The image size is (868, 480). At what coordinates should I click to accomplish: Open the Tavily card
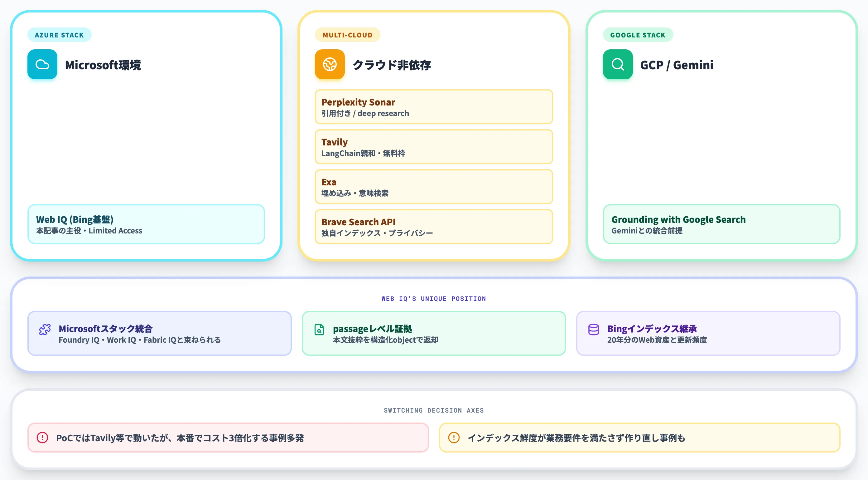pyautogui.click(x=434, y=147)
